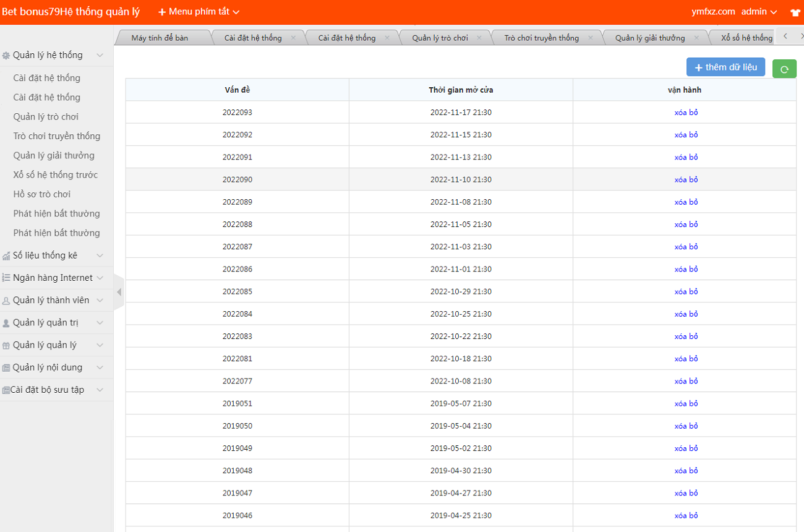The image size is (804, 532).
Task: Open Hồ sơ trò chơi sidebar item
Action: pyautogui.click(x=41, y=194)
